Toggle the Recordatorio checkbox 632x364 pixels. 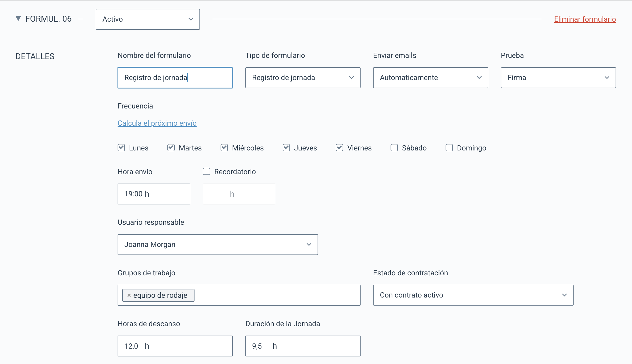(x=206, y=172)
